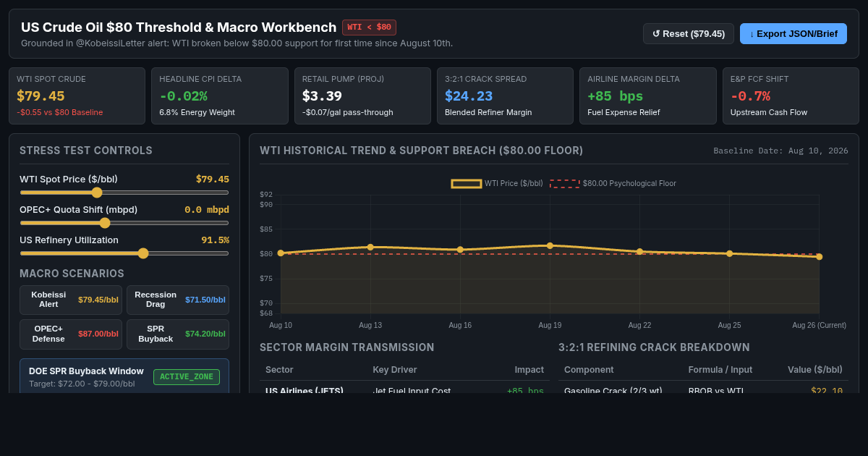Click the 0.0 mbpd quota shift value
The image size is (868, 456).
click(207, 210)
